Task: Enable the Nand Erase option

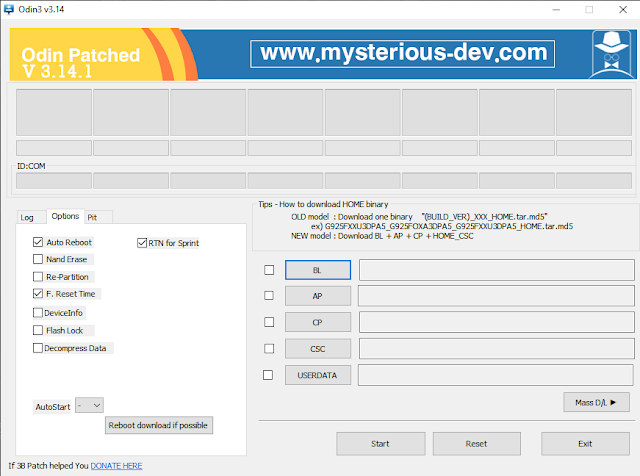Action: point(38,259)
